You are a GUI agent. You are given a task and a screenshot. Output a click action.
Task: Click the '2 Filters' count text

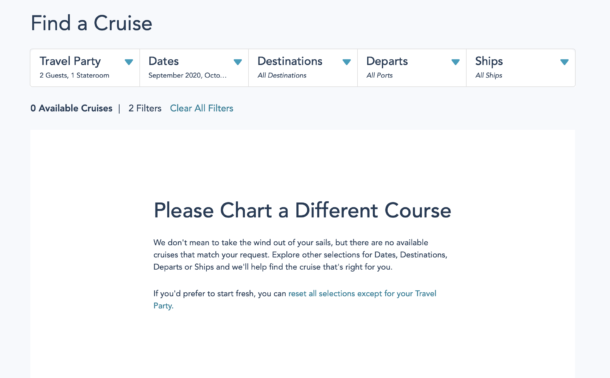click(145, 108)
